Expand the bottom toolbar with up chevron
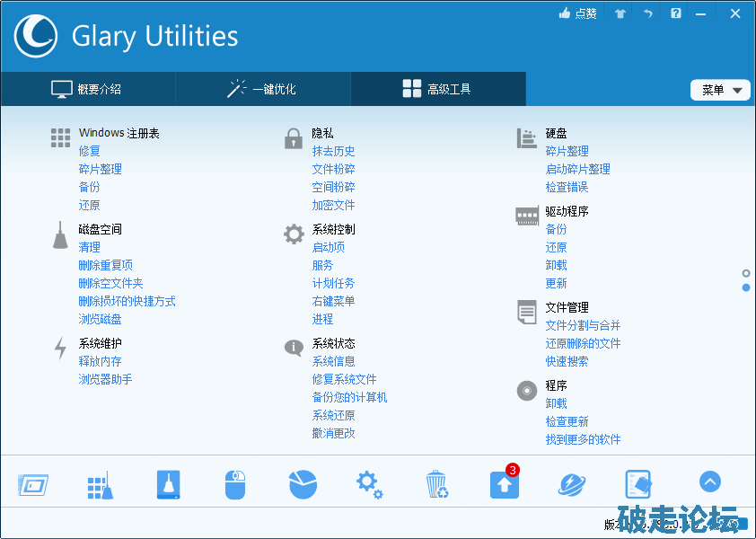The height and width of the screenshot is (539, 756). [709, 482]
